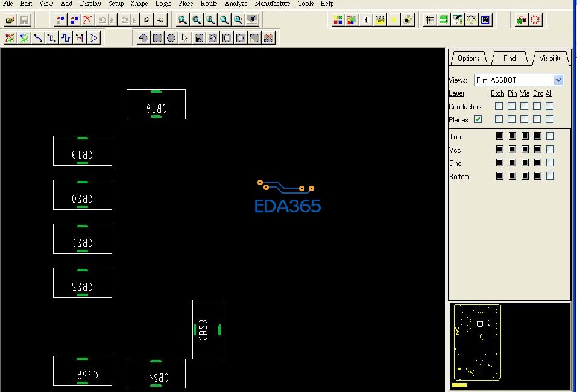Image resolution: width=577 pixels, height=392 pixels.
Task: Select the Visibility tab
Action: point(550,58)
